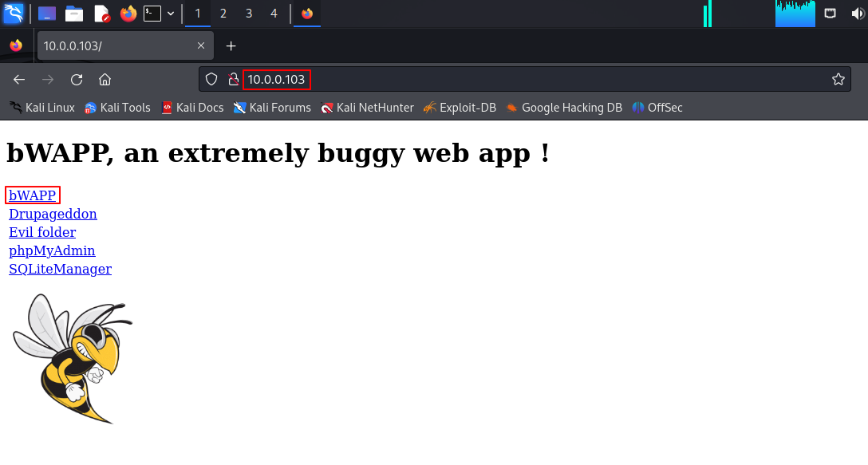The image size is (868, 465).
Task: Select the 10.0.0.103/ browser tab
Action: pos(125,45)
